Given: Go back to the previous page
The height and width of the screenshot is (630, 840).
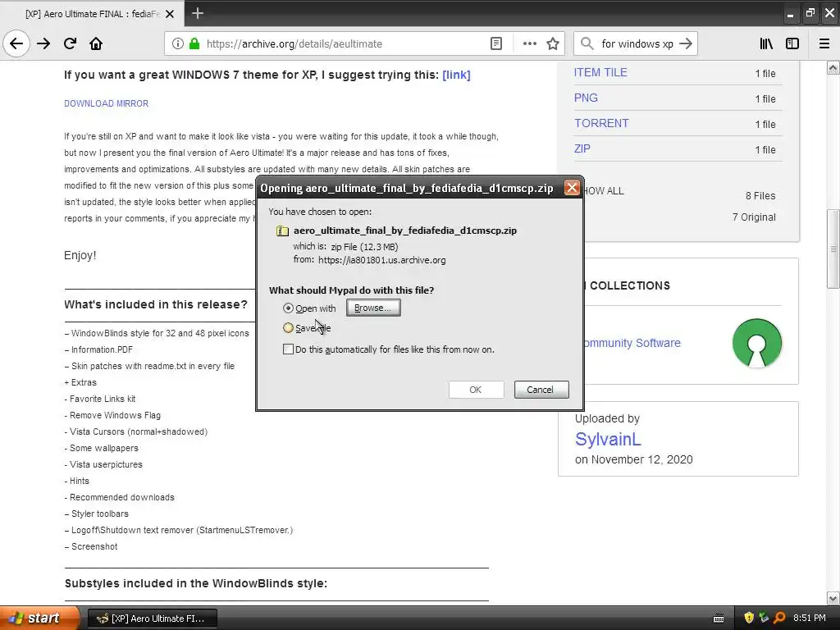Looking at the screenshot, I should 16,44.
